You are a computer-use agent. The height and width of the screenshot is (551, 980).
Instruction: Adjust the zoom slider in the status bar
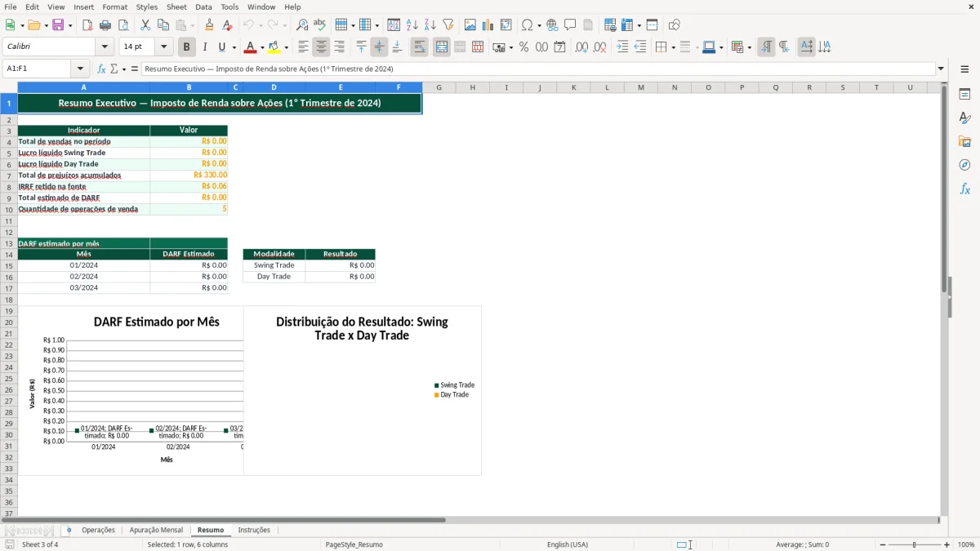tap(915, 544)
